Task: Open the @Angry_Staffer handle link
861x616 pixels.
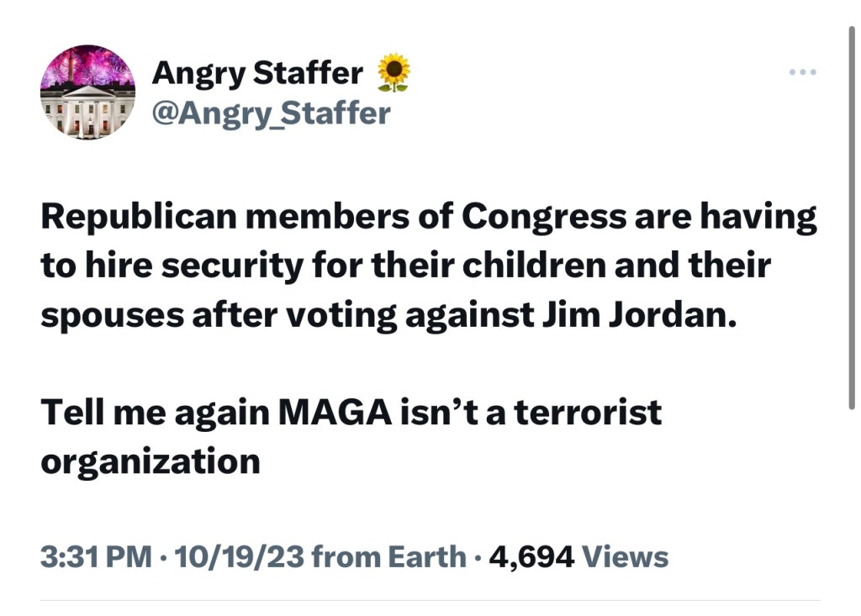Action: [271, 112]
